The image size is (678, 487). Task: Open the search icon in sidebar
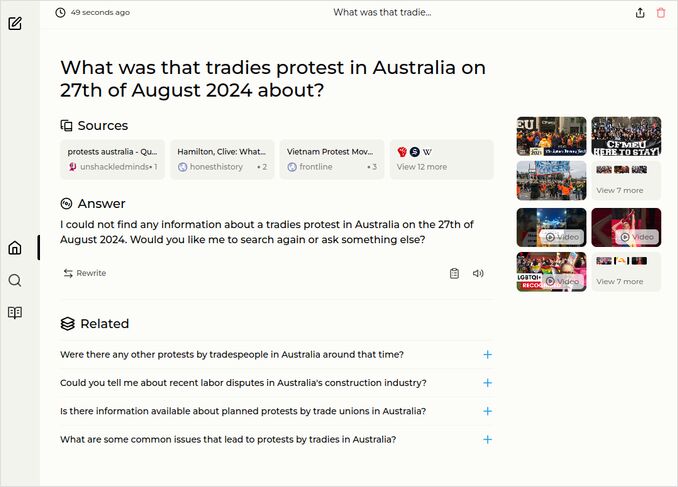15,280
